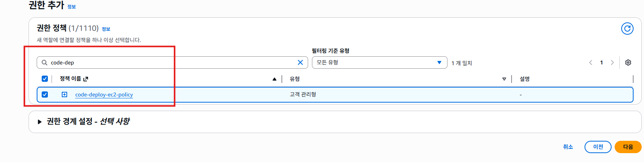Screen dimensions: 644x162
Task: Go to the previous page arrow
Action: coord(590,62)
